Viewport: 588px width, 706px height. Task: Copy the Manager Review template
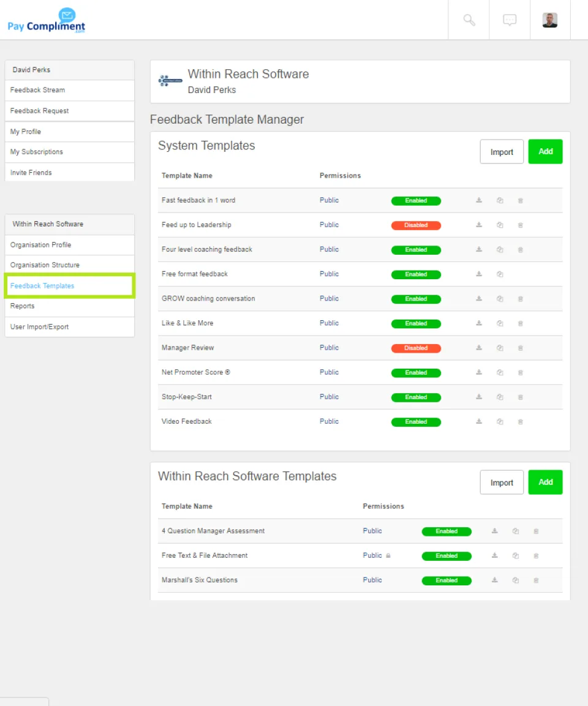[500, 348]
